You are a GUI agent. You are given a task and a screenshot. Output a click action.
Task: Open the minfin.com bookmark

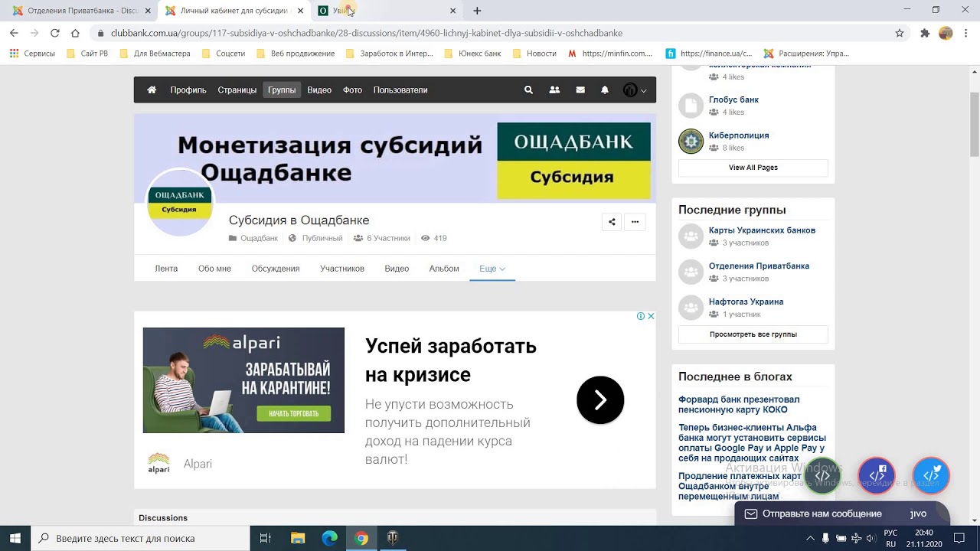tap(610, 54)
